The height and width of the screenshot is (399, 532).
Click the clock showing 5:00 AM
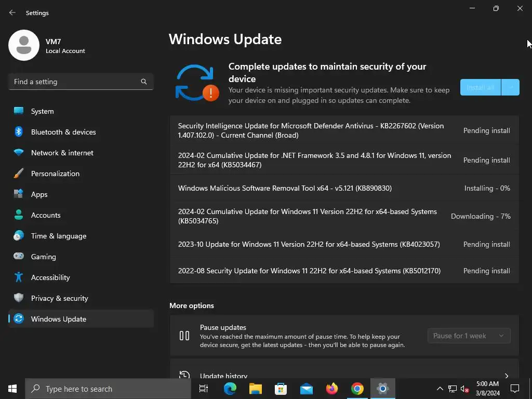tap(487, 384)
